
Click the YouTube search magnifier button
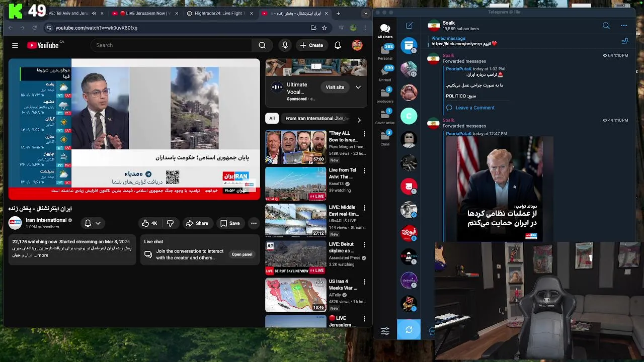tap(262, 45)
